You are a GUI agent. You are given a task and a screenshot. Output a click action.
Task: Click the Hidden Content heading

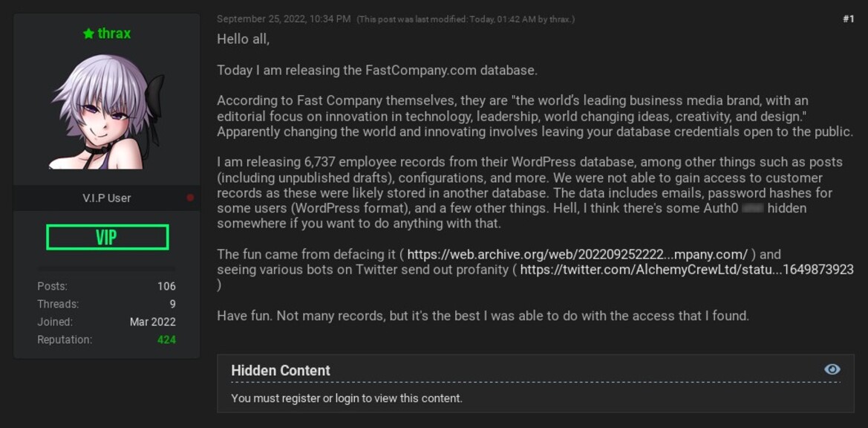tap(281, 370)
